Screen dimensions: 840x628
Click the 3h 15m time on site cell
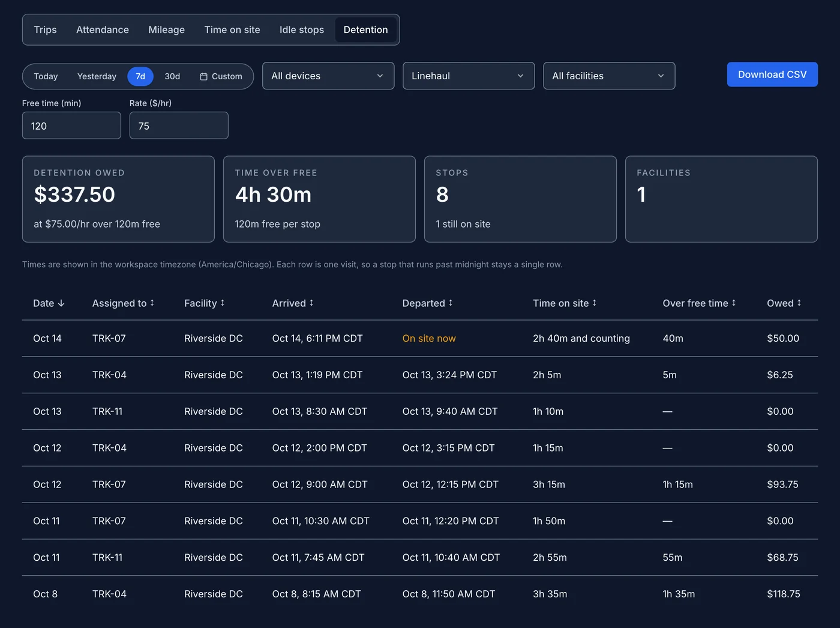tap(549, 485)
